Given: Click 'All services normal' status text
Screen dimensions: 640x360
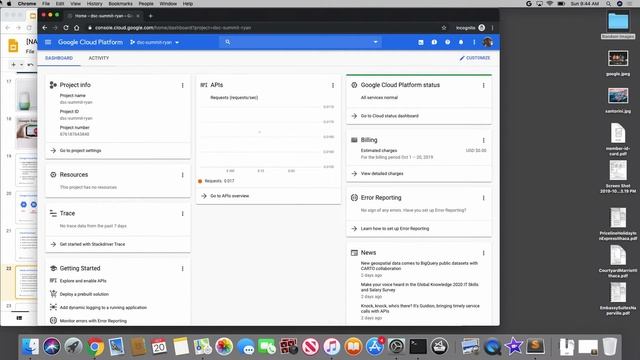Looking at the screenshot, I should pos(379,98).
